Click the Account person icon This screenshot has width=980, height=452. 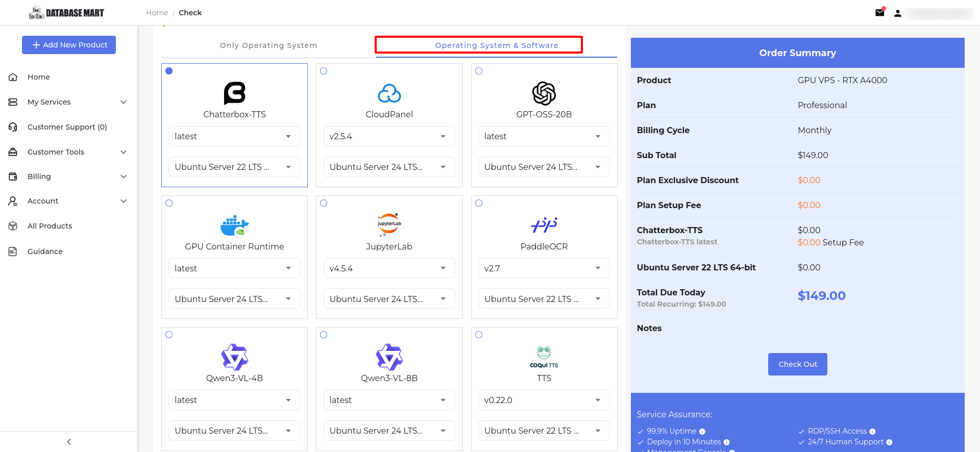[13, 201]
